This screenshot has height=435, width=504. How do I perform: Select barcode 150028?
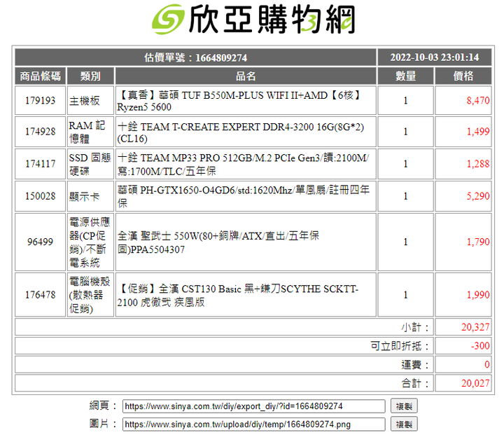40,196
